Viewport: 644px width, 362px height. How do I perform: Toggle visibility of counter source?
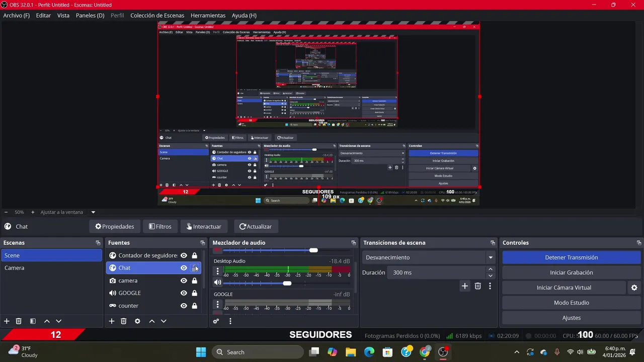point(184,306)
